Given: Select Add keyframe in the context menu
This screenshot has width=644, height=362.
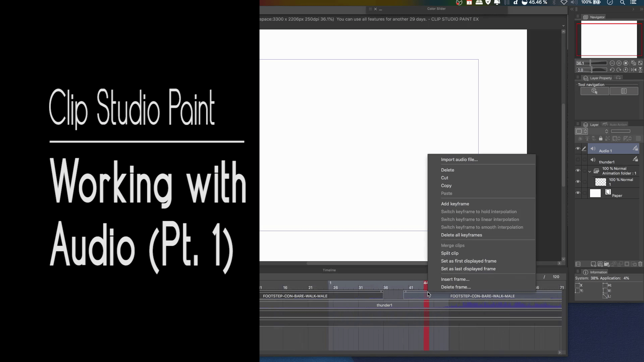Looking at the screenshot, I should click(x=455, y=204).
